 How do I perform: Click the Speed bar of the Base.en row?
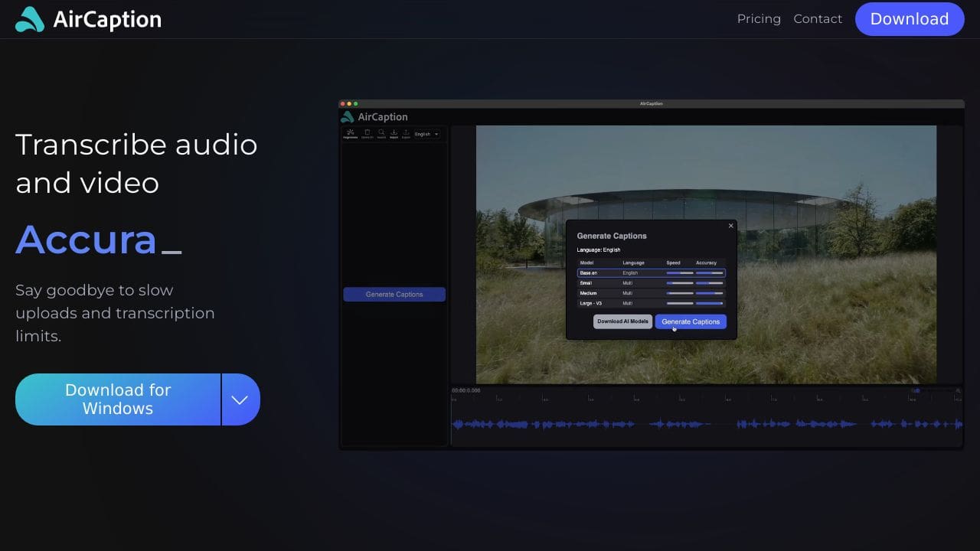click(680, 273)
